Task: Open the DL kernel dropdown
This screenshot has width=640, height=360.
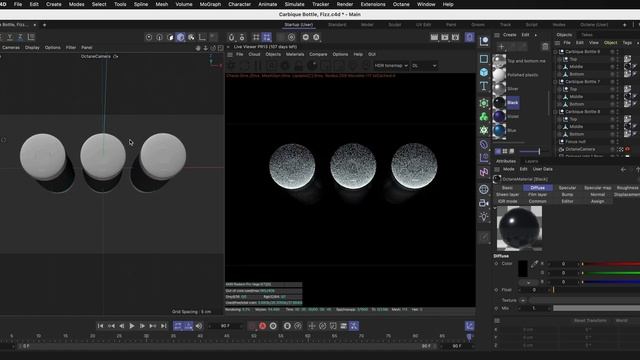Action: click(x=424, y=65)
